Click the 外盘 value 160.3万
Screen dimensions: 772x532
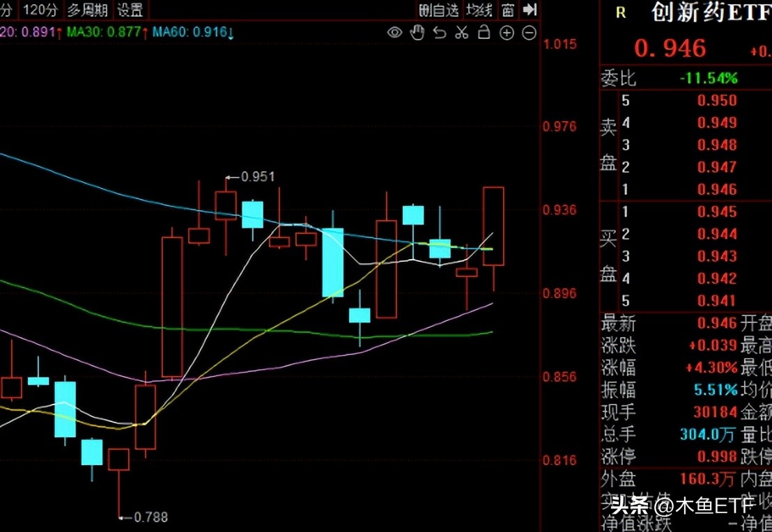point(708,479)
